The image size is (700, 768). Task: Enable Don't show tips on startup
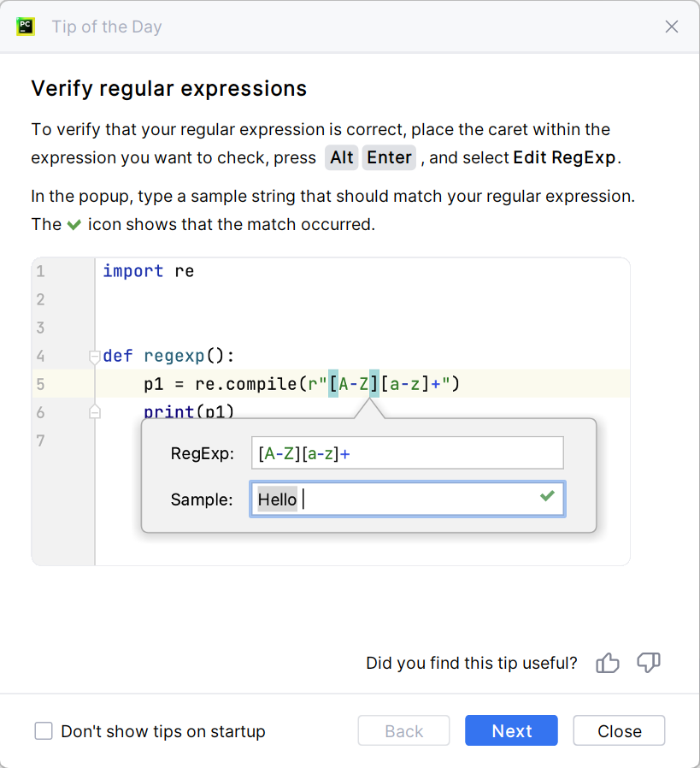tap(44, 731)
